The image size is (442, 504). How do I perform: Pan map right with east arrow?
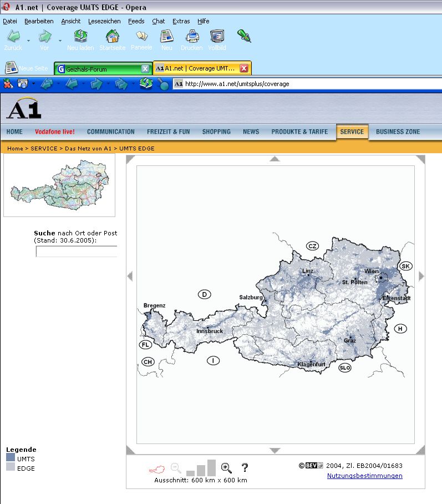click(x=421, y=276)
